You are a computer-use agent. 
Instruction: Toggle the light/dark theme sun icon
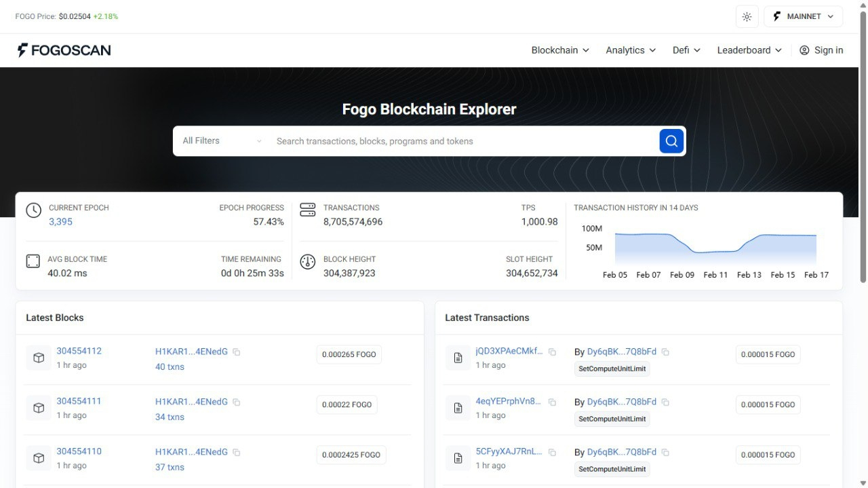(747, 17)
